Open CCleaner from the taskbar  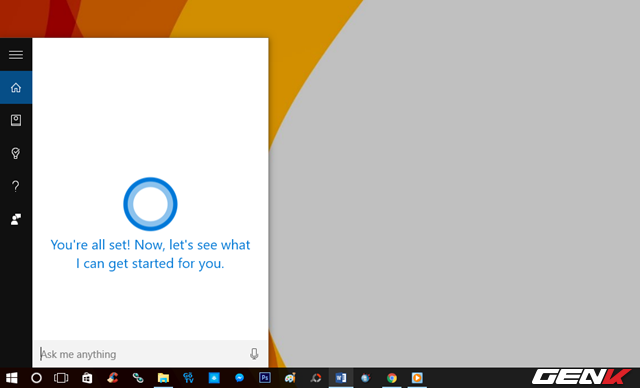pyautogui.click(x=112, y=378)
